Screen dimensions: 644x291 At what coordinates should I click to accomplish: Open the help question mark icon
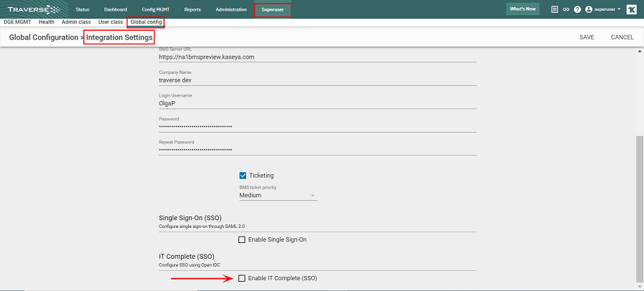pyautogui.click(x=577, y=9)
